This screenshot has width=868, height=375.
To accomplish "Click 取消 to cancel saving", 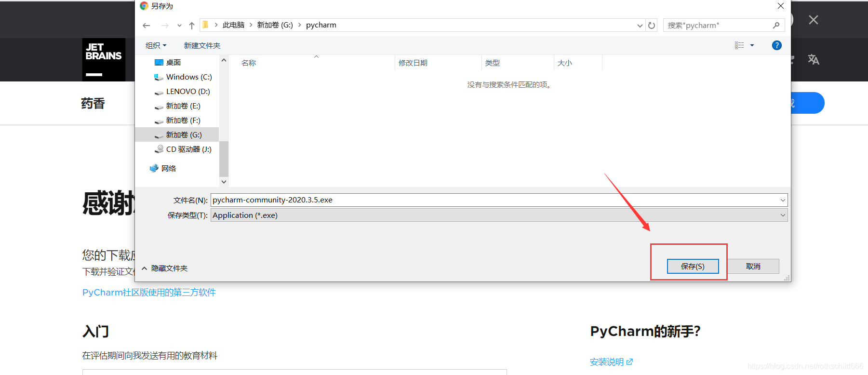I will 753,267.
